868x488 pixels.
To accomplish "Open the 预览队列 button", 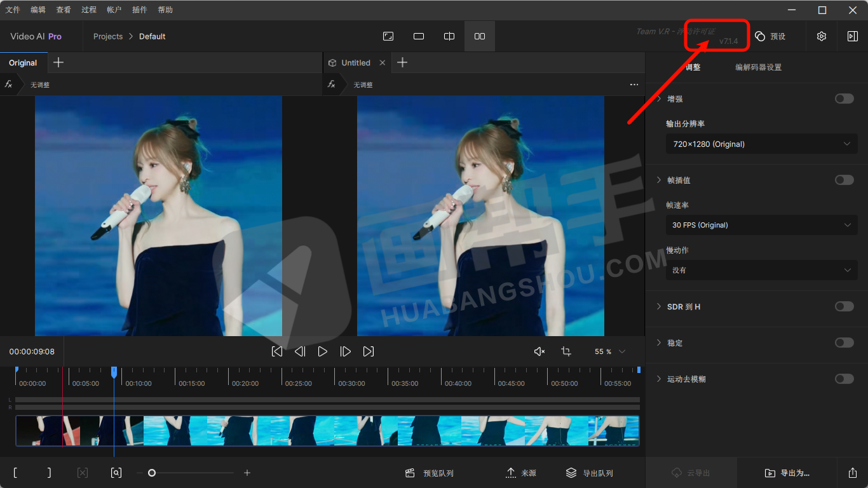I will point(430,473).
